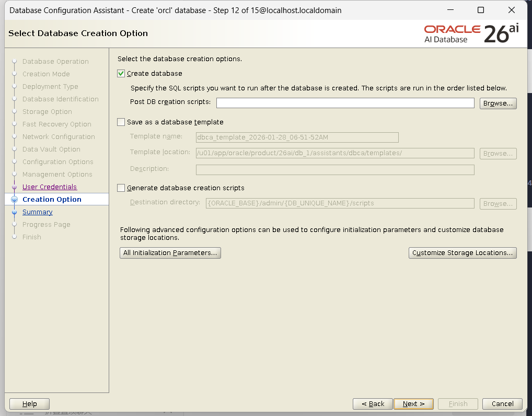The width and height of the screenshot is (532, 416).
Task: Click the Database Operation step label
Action: click(55, 62)
